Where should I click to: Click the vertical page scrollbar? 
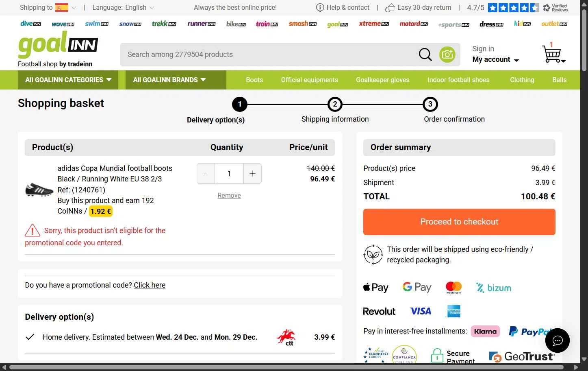pos(584,41)
